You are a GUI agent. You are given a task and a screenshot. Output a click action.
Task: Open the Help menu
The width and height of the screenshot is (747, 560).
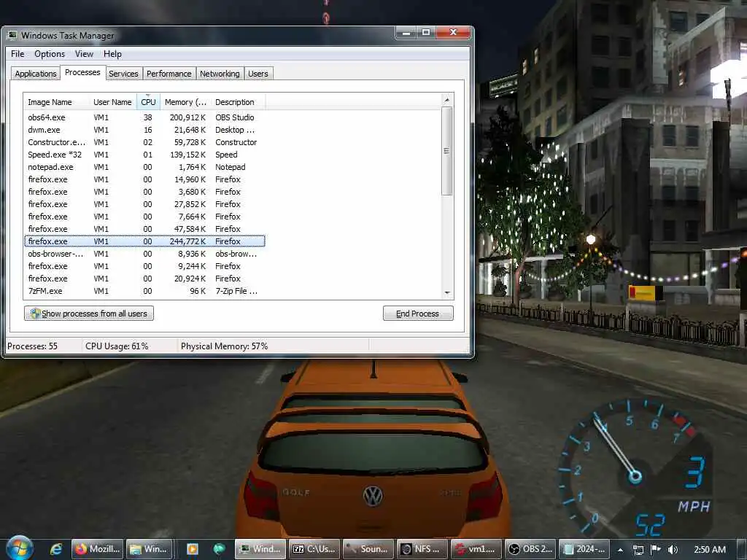[112, 54]
